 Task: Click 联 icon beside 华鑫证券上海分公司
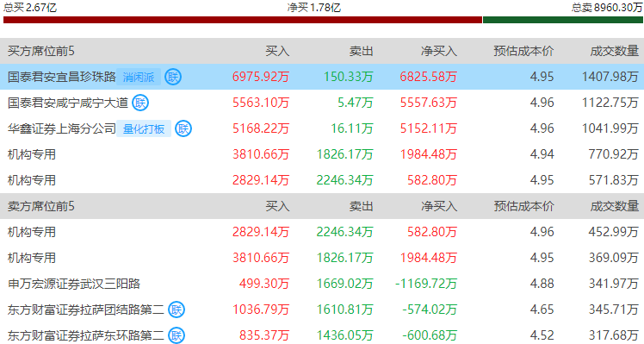[x=183, y=128]
